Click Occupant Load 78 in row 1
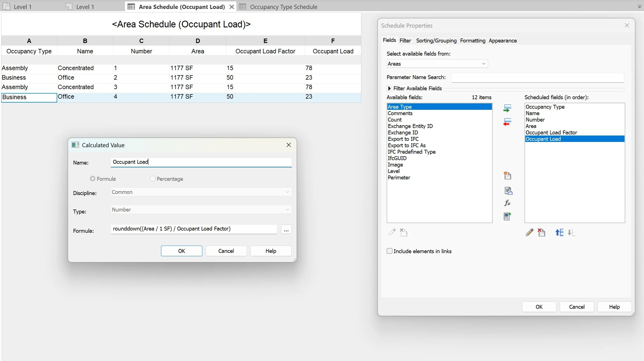This screenshot has height=361, width=644. 333,68
